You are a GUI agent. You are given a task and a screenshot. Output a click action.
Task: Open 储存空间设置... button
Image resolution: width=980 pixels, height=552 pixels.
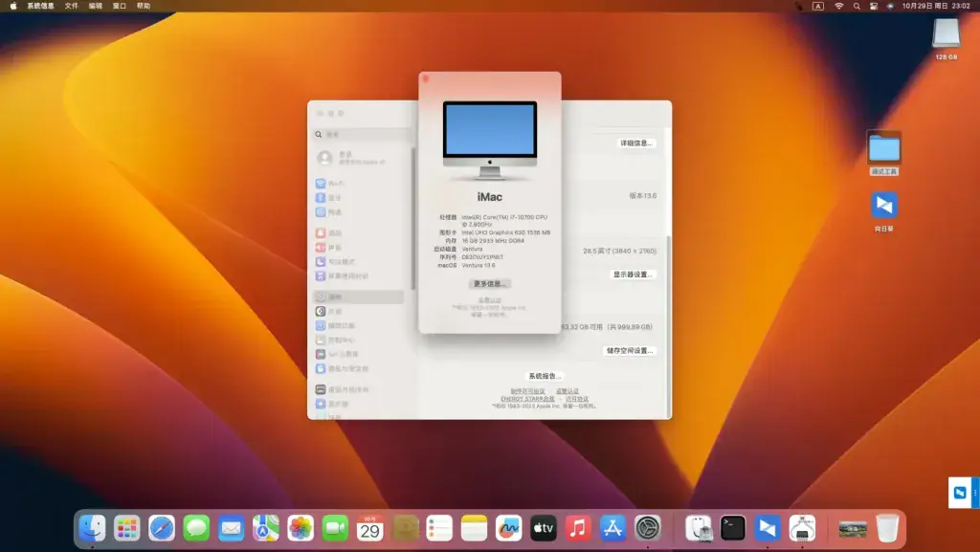pos(630,351)
